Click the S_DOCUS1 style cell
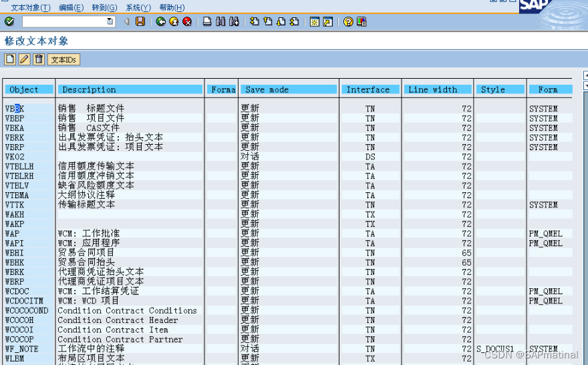The image size is (588, 365). [495, 349]
